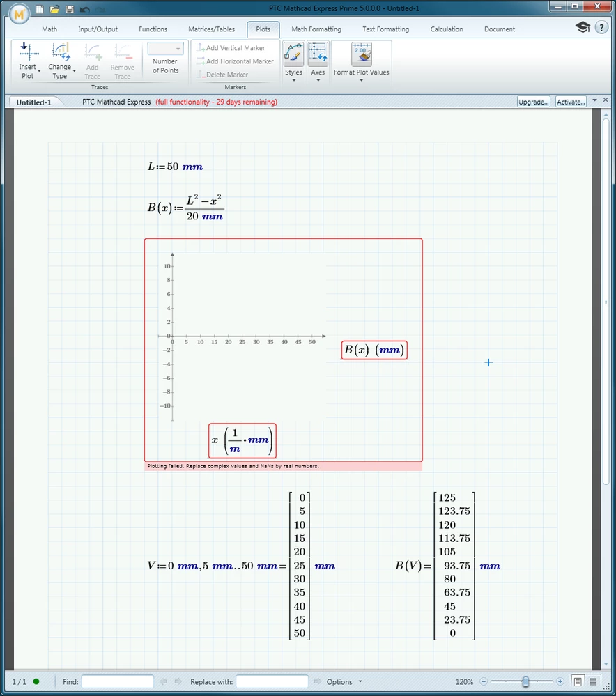This screenshot has width=616, height=696.
Task: Open the Document ribbon tab
Action: coord(499,29)
